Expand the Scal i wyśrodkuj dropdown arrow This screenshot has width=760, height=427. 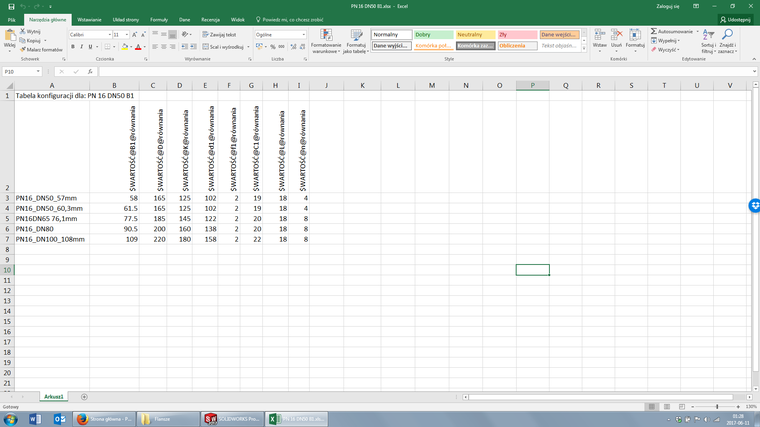point(248,47)
